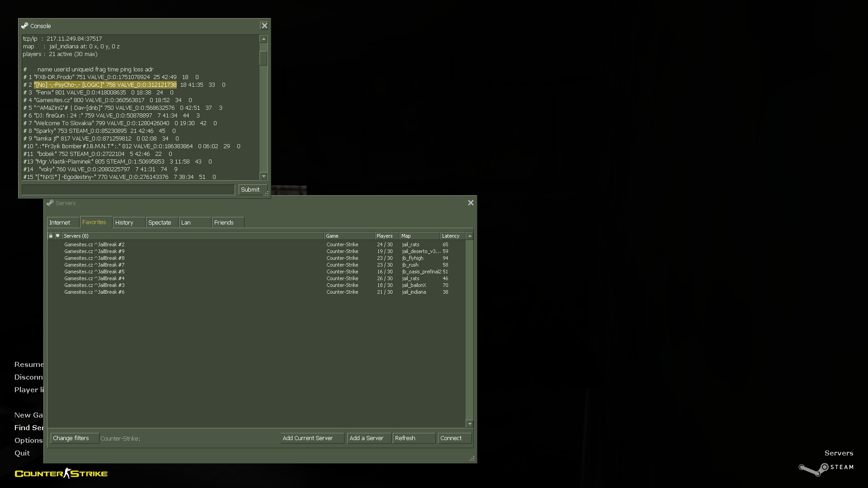This screenshot has width=868, height=488.
Task: Sort by Game column header
Action: pos(349,236)
